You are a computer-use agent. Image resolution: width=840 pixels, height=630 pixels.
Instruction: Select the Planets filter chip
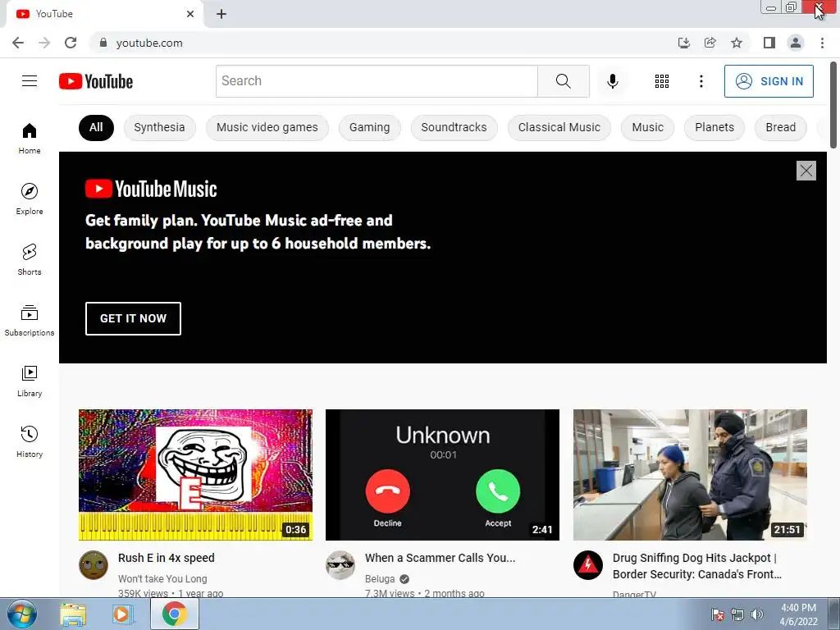(x=714, y=127)
